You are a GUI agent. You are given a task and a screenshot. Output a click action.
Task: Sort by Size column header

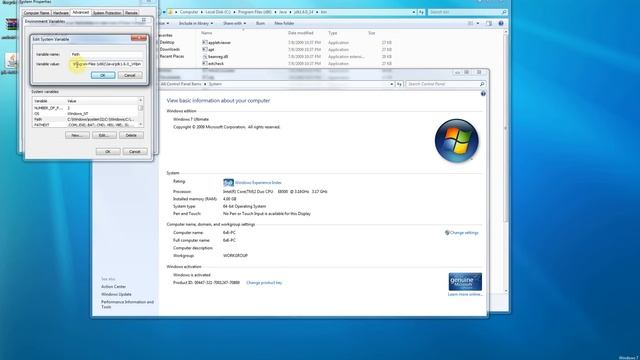coord(371,33)
